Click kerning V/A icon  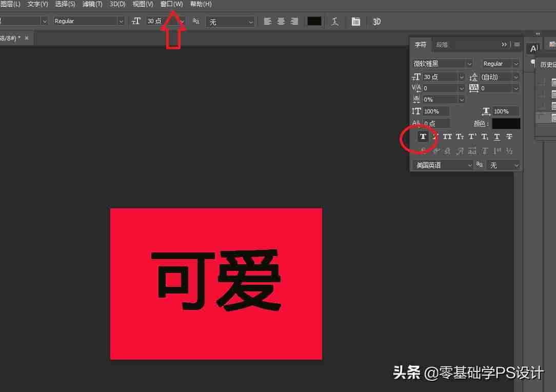416,88
